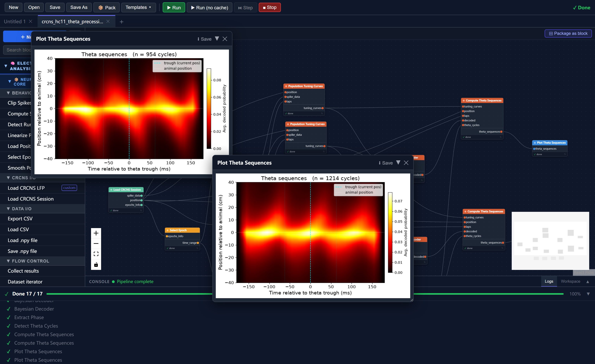Click the fit view canvas control
Viewport: 595px width, 364px height.
point(96,254)
